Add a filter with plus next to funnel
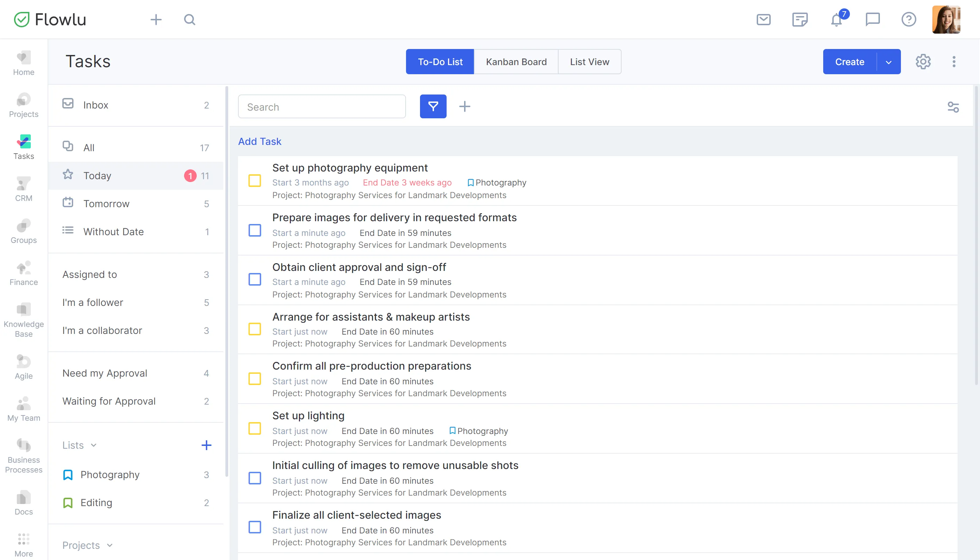Screen dimensions: 980x560 pos(464,106)
